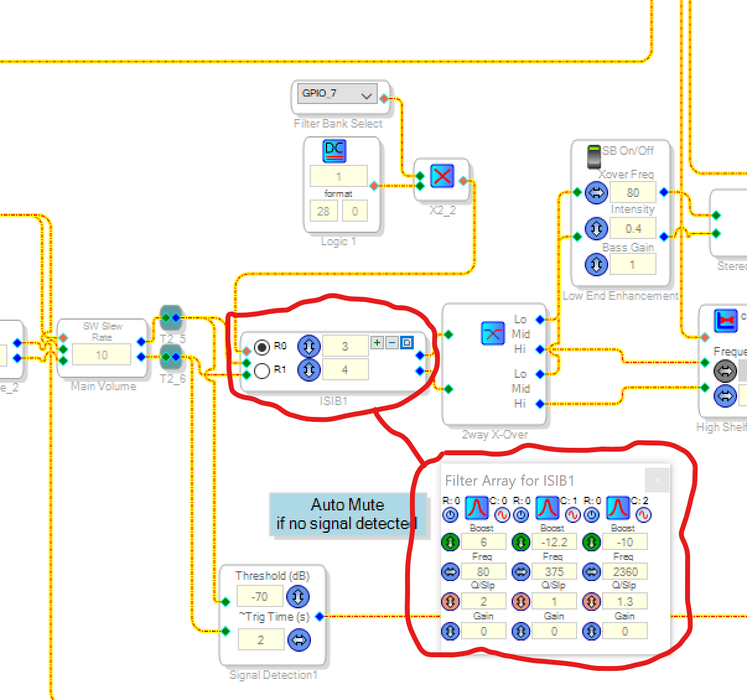This screenshot has height=700, width=747.
Task: Click the Trig Time adjust arrows icon
Action: (299, 640)
